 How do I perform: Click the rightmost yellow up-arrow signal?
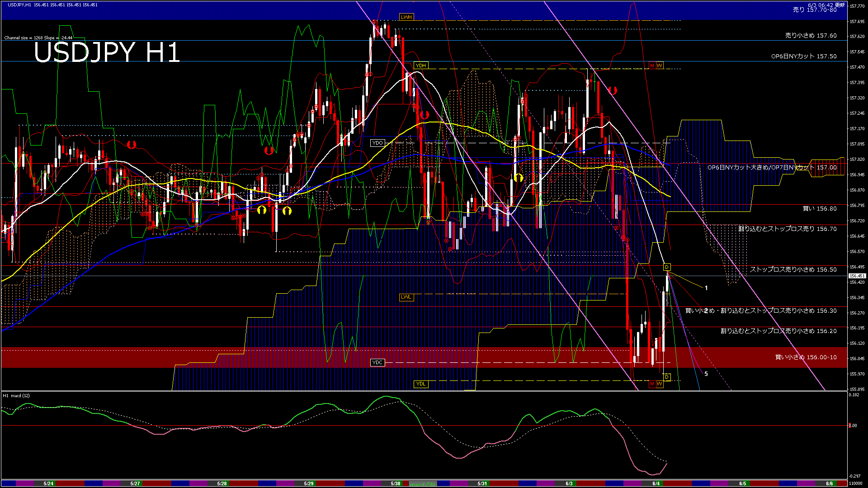[x=519, y=178]
